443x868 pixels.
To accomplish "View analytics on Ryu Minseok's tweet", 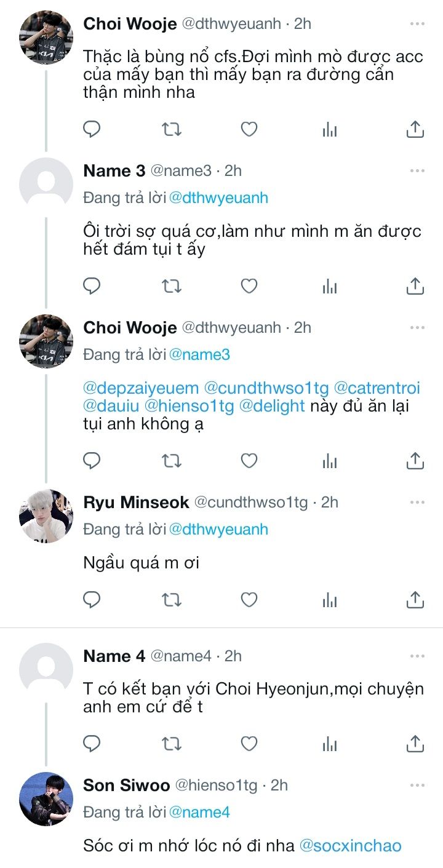I will [x=330, y=599].
